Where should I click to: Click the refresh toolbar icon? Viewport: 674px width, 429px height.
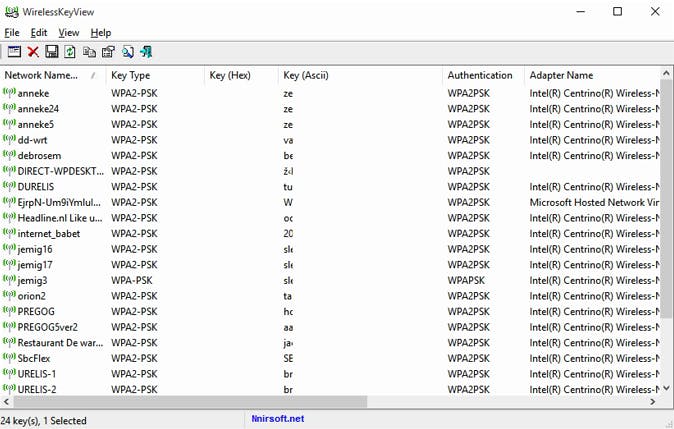(70, 52)
